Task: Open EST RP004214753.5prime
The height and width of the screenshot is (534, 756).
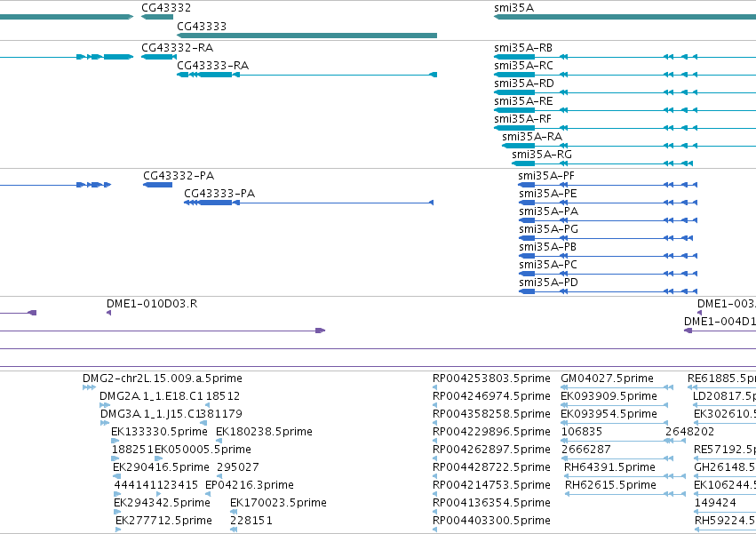Action: pos(491,485)
